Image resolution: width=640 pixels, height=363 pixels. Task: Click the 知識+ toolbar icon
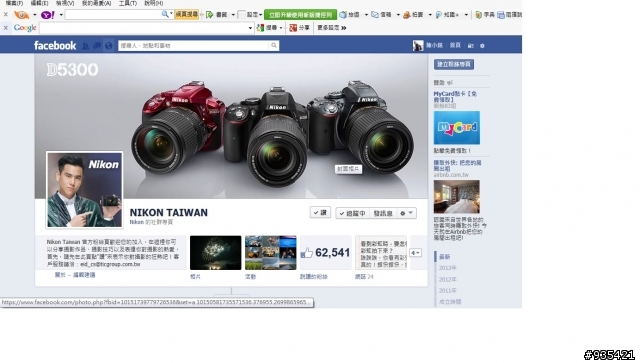point(439,15)
